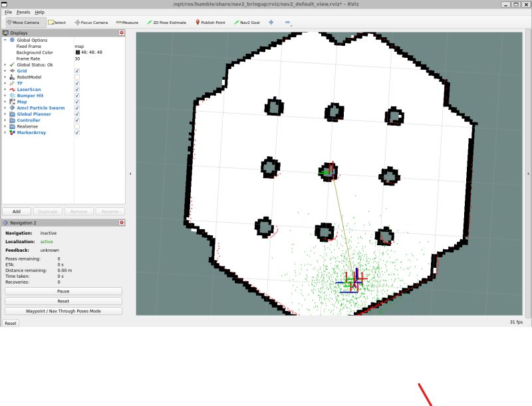
Task: Open the Background Color swatch
Action: 78,52
